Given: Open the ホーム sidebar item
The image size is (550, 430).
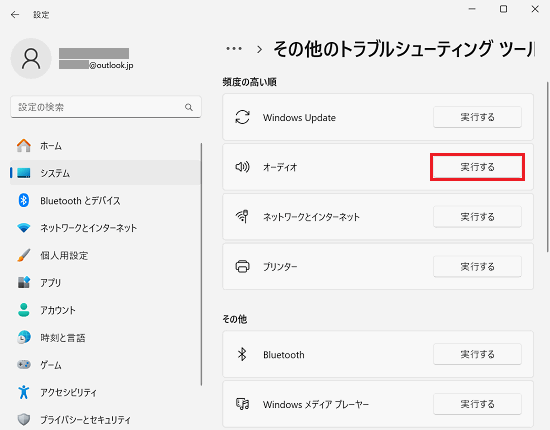Looking at the screenshot, I should 106,146.
